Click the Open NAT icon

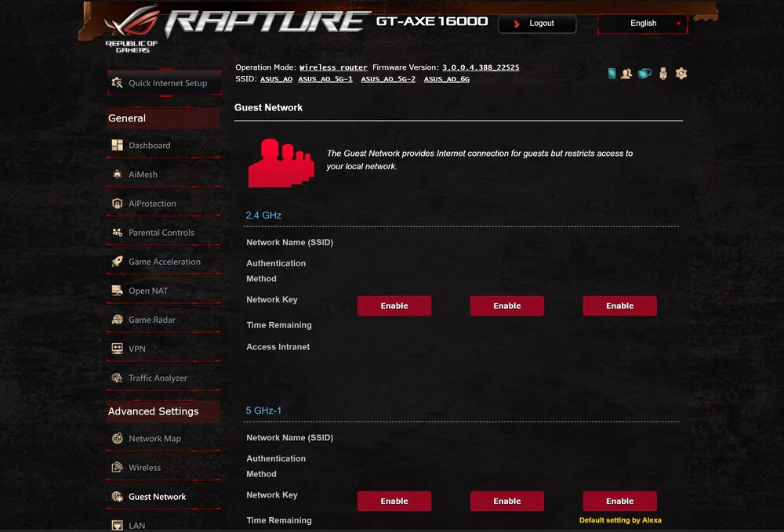pos(117,291)
